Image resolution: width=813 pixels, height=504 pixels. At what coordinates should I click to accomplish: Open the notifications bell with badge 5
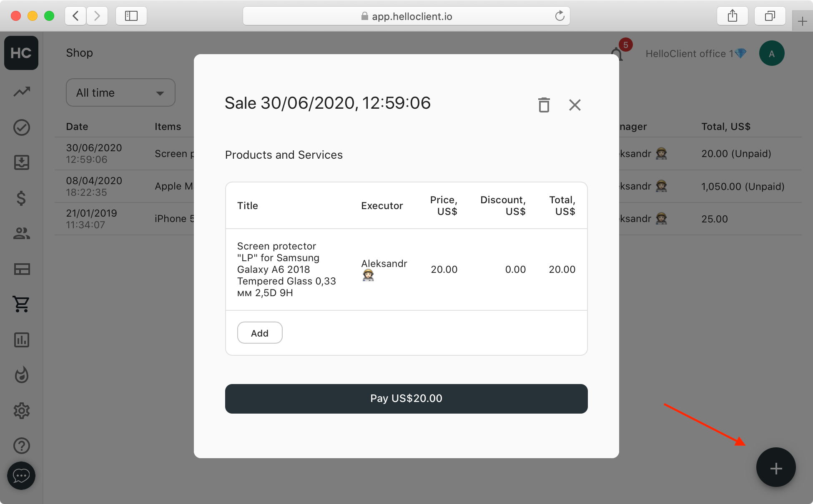(x=617, y=54)
